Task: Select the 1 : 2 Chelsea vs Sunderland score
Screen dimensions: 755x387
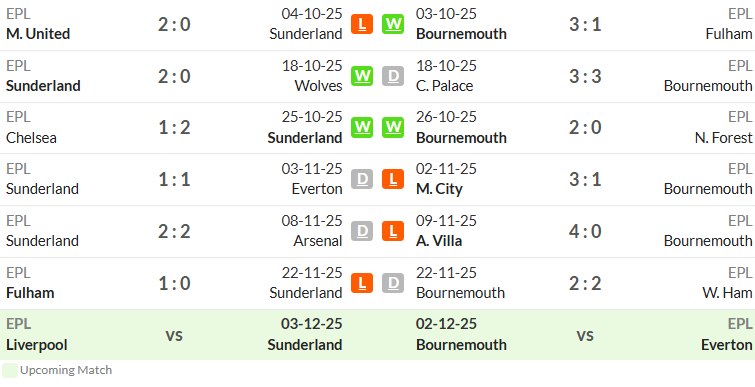Action: [x=174, y=128]
